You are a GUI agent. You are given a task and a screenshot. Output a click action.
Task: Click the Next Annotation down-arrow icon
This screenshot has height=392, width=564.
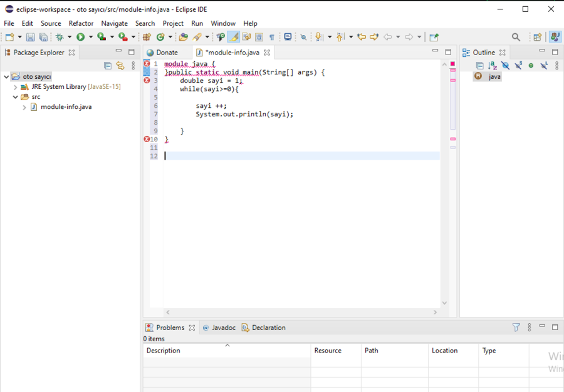pos(319,37)
